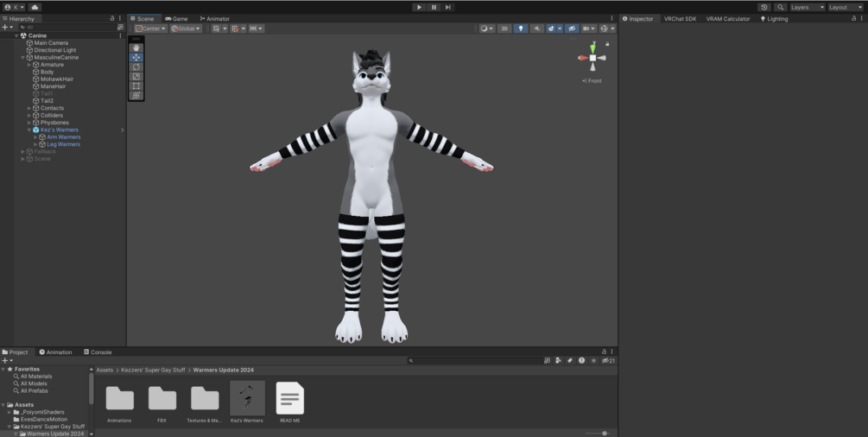Viewport: 868px width, 437px height.
Task: Select the Hand view tool
Action: pos(136,48)
